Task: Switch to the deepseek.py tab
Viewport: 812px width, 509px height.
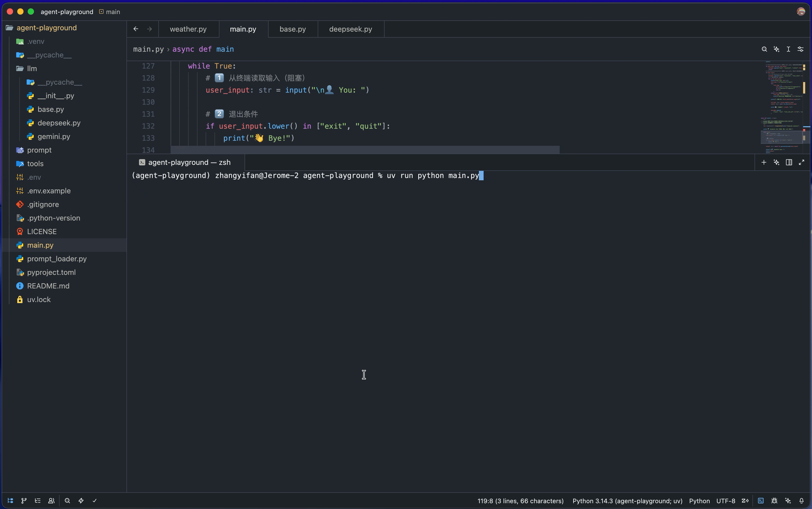Action: [350, 29]
